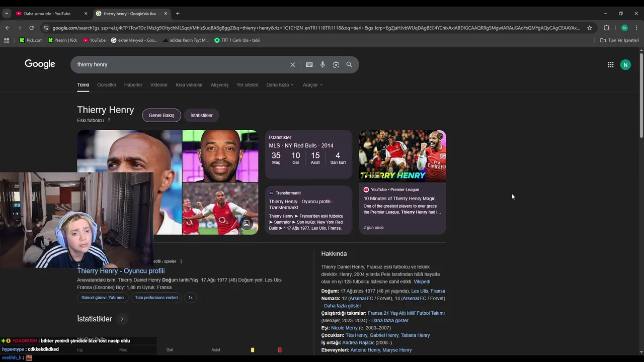
Task: Expand the Araçlar dropdown
Action: (312, 85)
